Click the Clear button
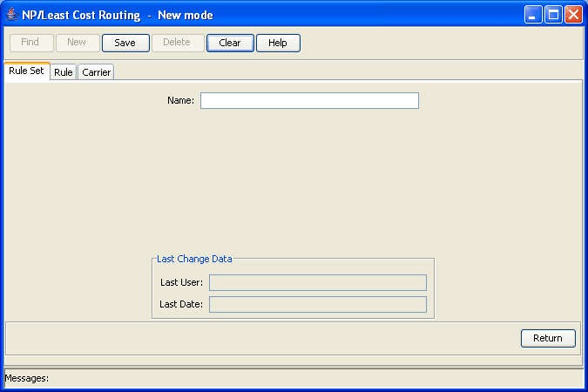 tap(230, 43)
